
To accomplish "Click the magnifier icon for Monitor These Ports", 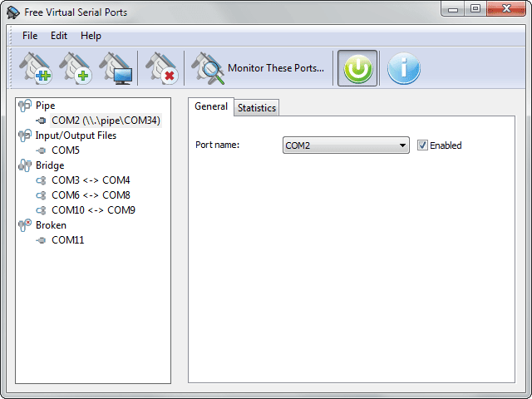I will pyautogui.click(x=208, y=68).
